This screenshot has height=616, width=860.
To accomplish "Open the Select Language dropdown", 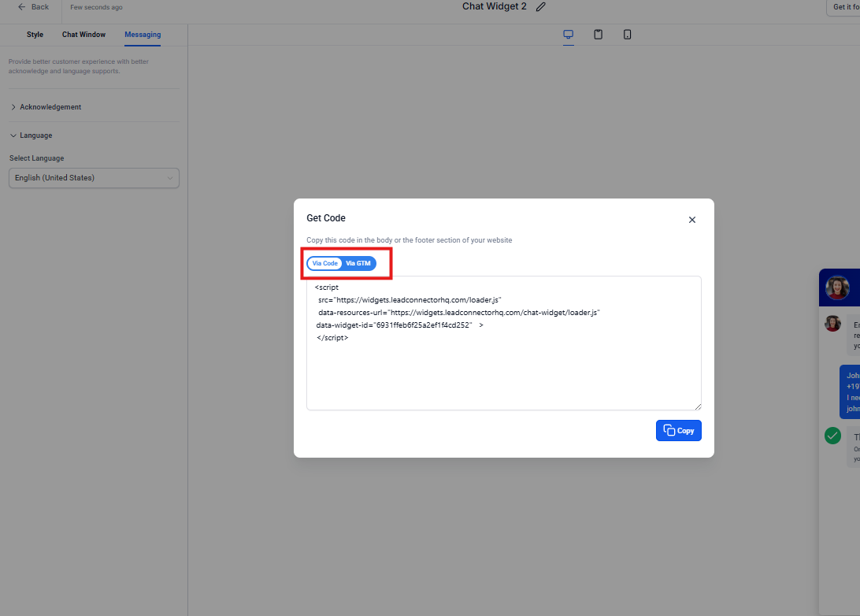I will coord(94,178).
